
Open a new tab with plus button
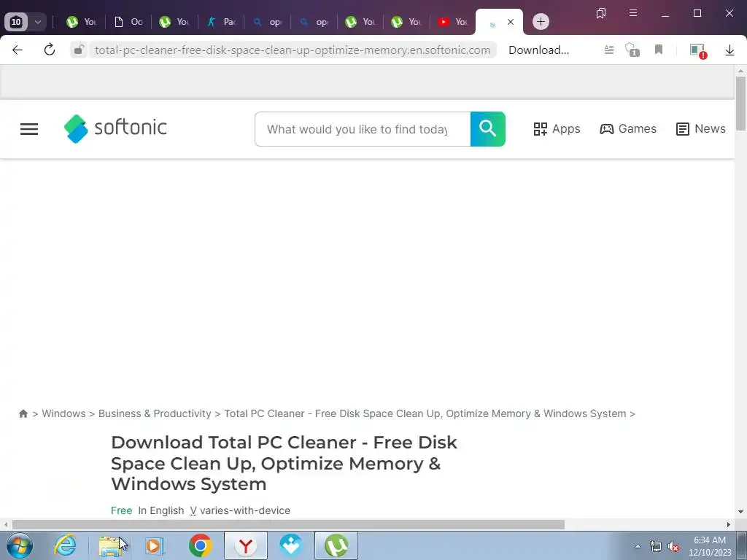click(x=541, y=22)
